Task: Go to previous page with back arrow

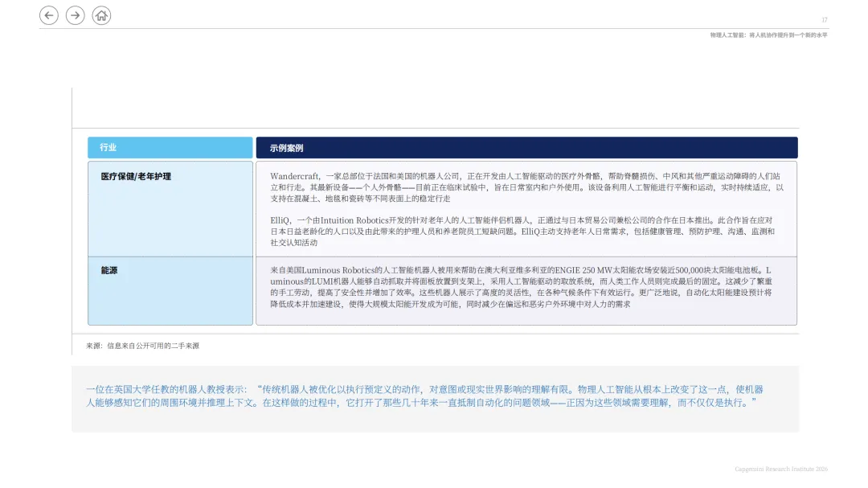Action: tap(49, 15)
